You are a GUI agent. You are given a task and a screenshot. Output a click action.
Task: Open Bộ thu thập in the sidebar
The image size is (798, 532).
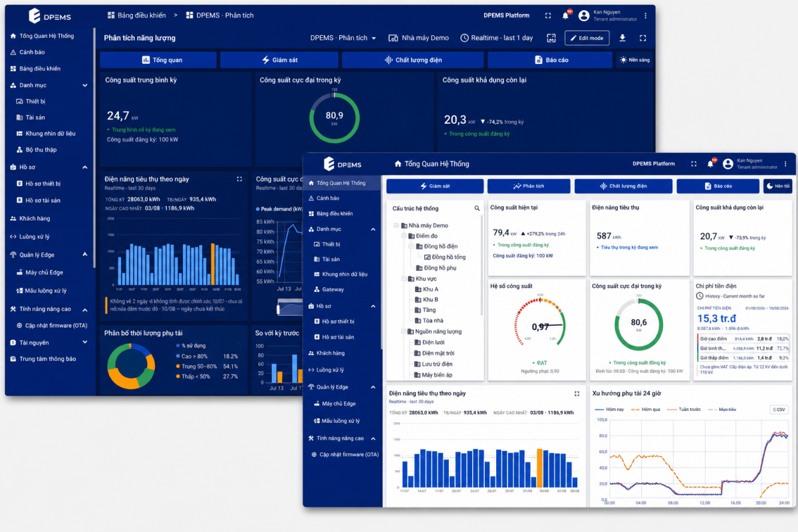click(x=41, y=150)
